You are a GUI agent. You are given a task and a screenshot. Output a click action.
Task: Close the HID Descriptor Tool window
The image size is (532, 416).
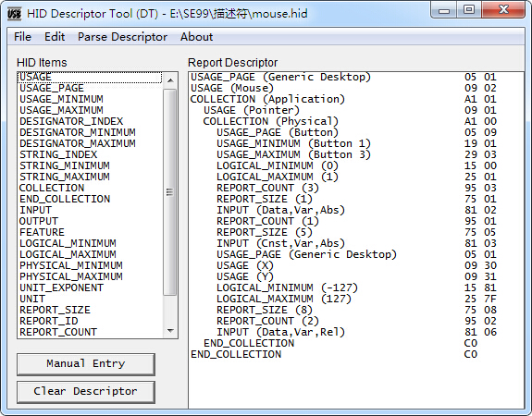point(503,10)
